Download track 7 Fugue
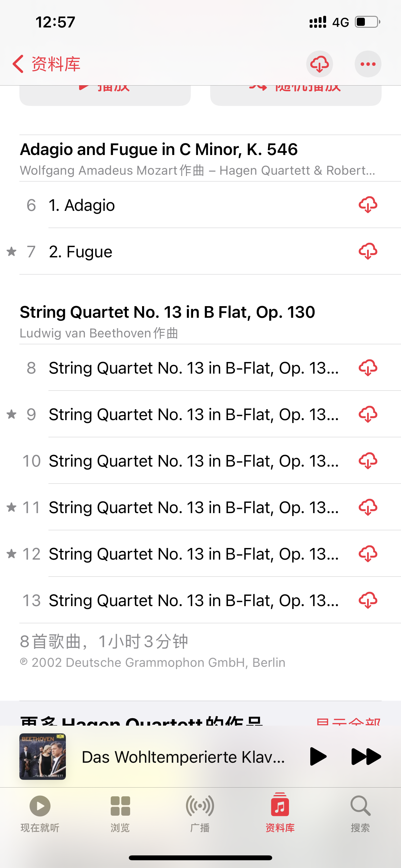Image resolution: width=401 pixels, height=868 pixels. click(368, 251)
